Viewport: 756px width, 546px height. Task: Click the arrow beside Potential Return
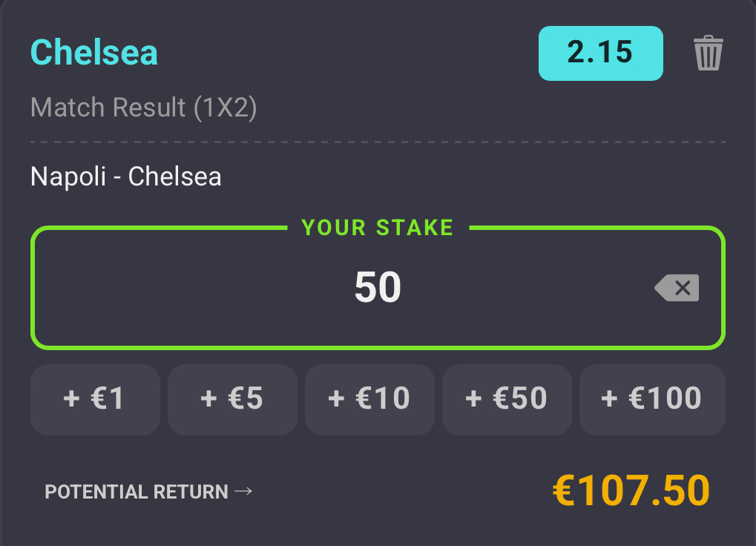click(x=243, y=491)
